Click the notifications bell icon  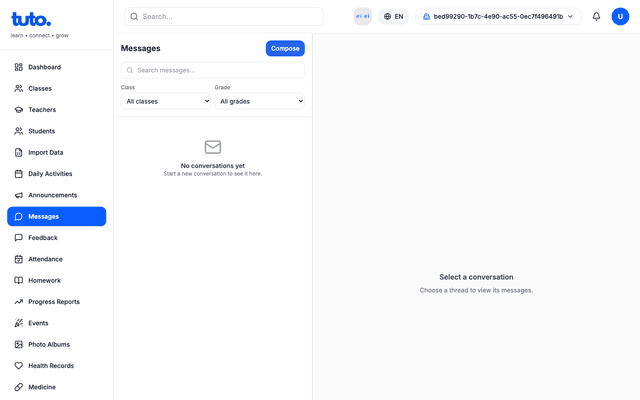596,16
